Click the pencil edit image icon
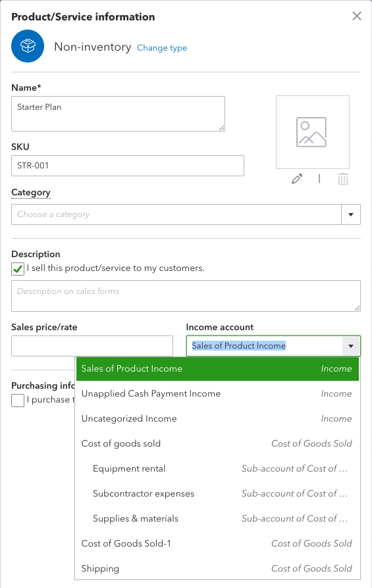 point(297,179)
